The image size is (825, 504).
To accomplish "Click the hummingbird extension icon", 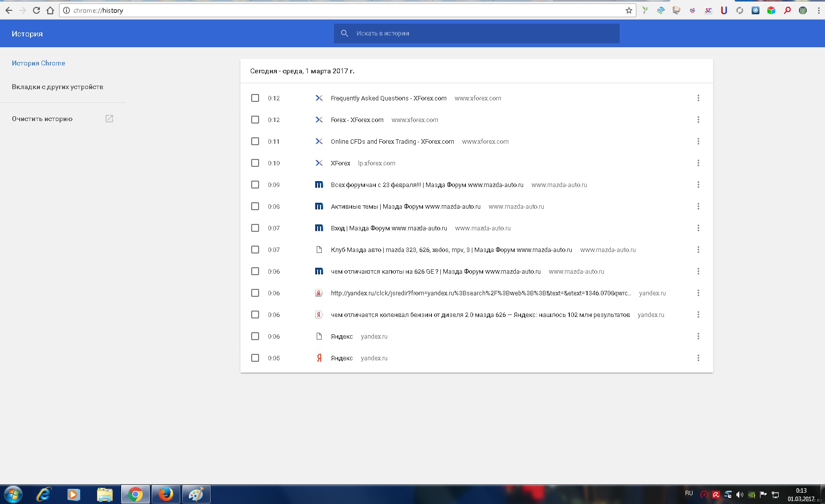I will (645, 10).
